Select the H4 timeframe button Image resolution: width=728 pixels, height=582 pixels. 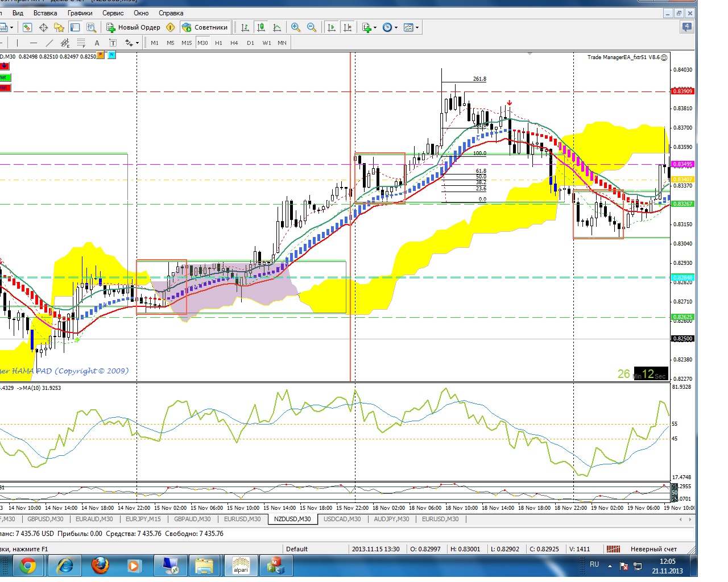click(x=234, y=43)
